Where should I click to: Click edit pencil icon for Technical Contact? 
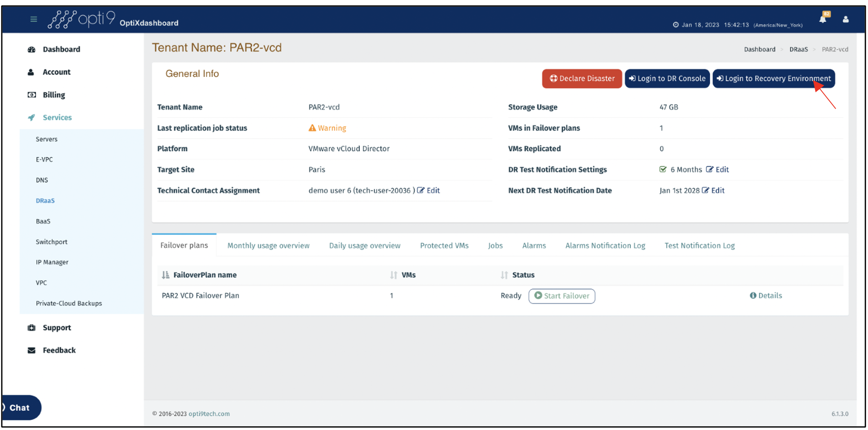tap(421, 191)
